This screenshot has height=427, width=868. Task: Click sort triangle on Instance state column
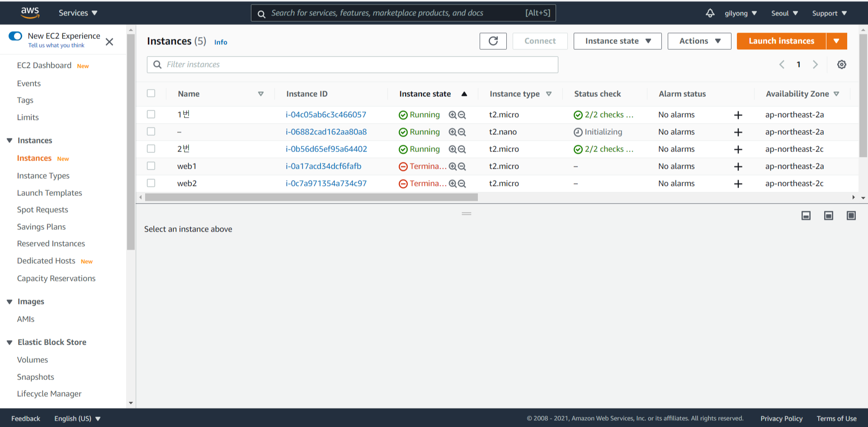pyautogui.click(x=464, y=94)
